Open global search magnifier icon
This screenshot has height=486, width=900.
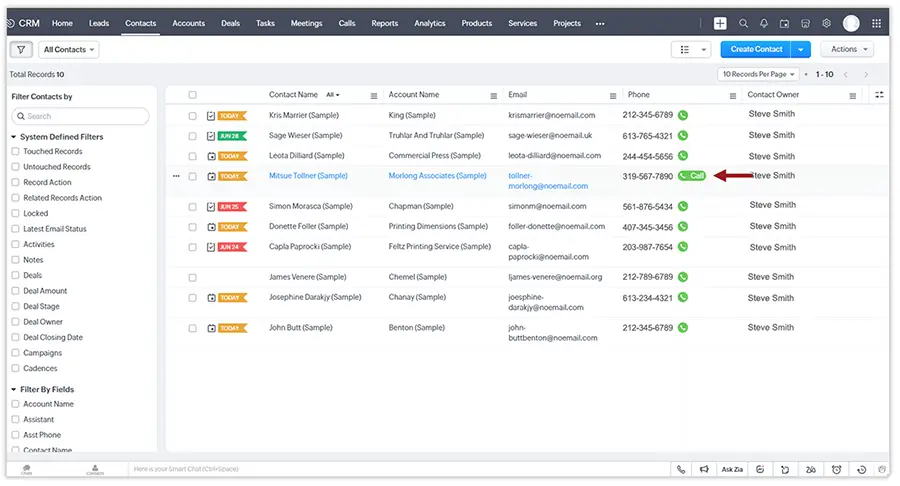pyautogui.click(x=743, y=24)
